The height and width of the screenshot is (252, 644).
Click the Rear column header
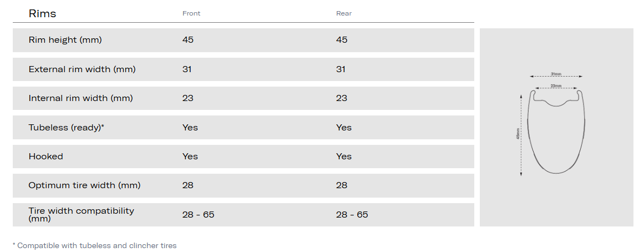click(344, 13)
